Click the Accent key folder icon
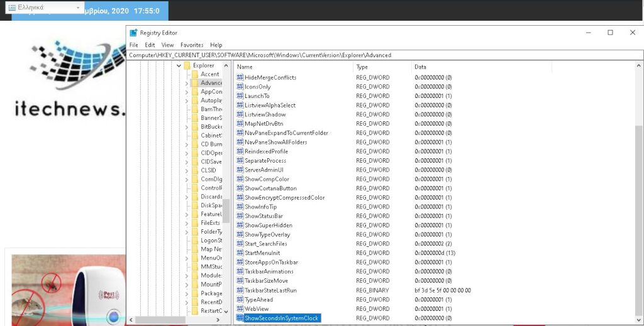Screen dimensions: 644x326 [195, 74]
